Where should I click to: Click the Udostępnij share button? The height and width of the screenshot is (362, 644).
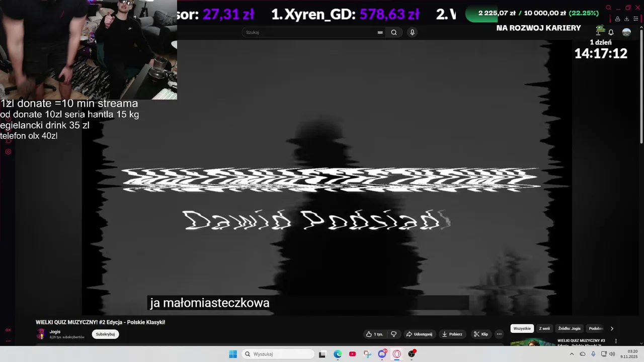pyautogui.click(x=419, y=334)
